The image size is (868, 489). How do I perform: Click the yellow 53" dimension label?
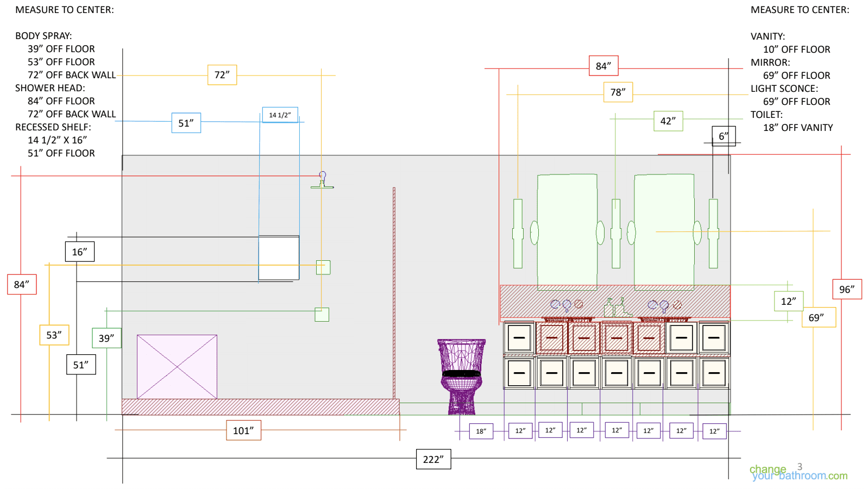[54, 335]
